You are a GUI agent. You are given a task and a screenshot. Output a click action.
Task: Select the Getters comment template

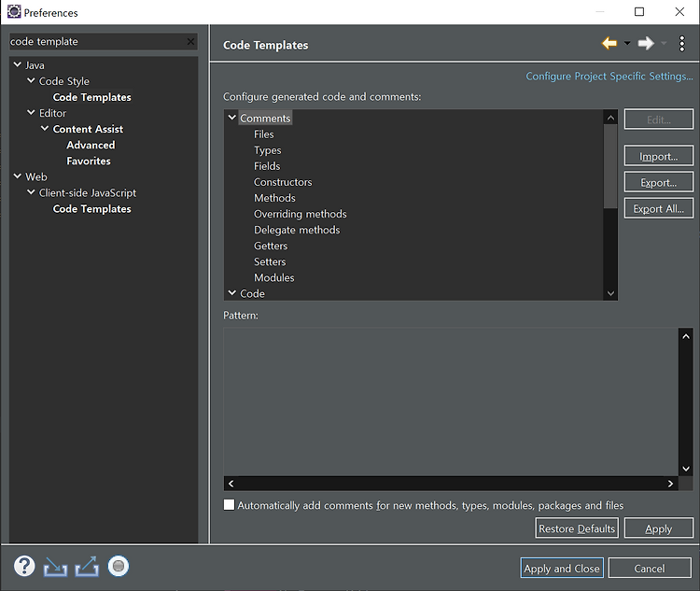[x=271, y=246]
